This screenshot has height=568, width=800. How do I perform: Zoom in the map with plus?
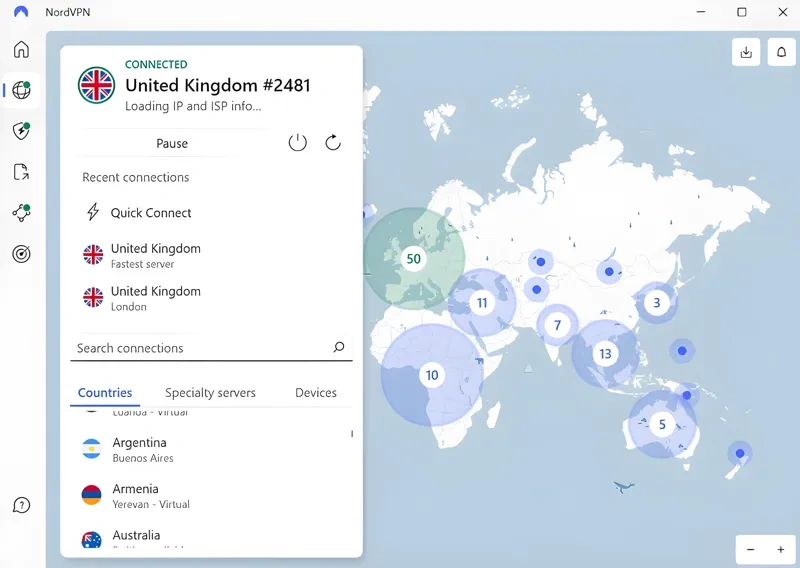(781, 550)
